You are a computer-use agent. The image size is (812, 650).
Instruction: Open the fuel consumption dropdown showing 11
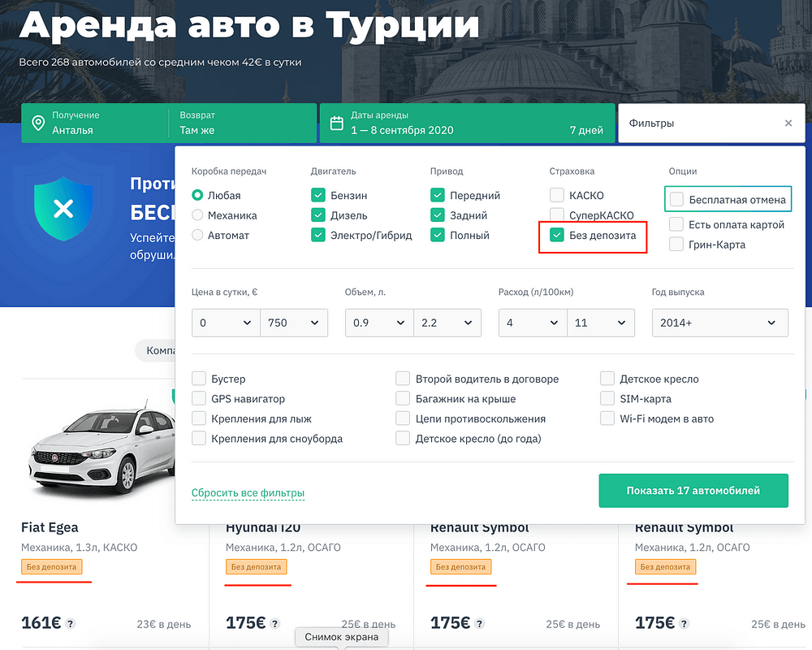coord(601,323)
